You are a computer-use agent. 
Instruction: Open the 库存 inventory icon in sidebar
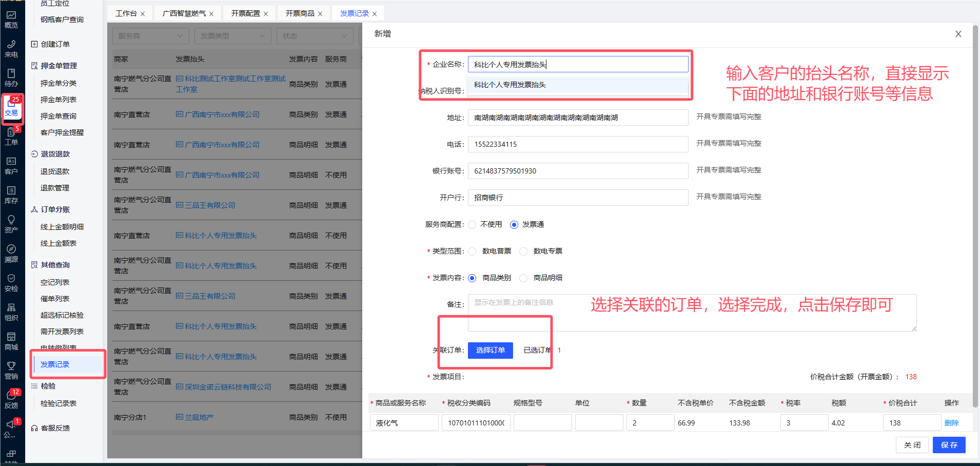click(11, 195)
